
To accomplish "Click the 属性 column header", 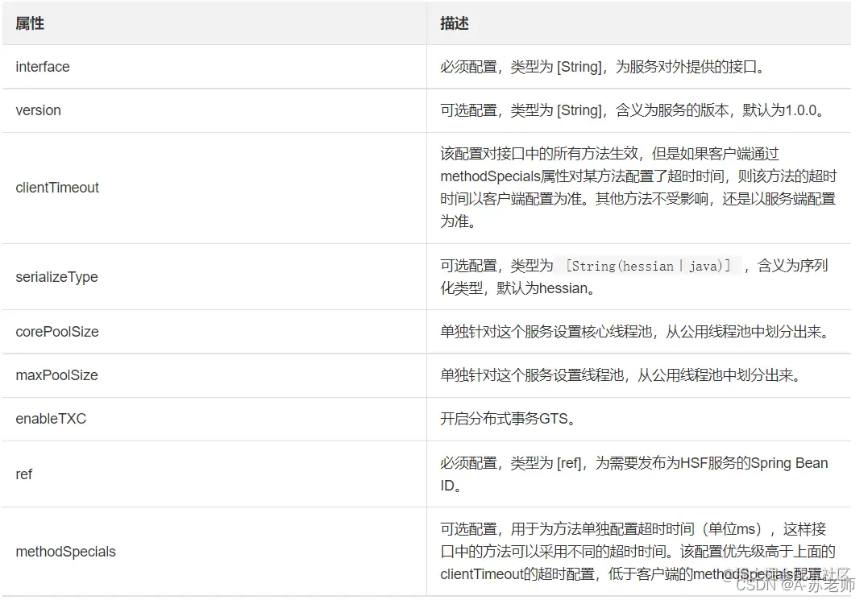I will 30,23.
